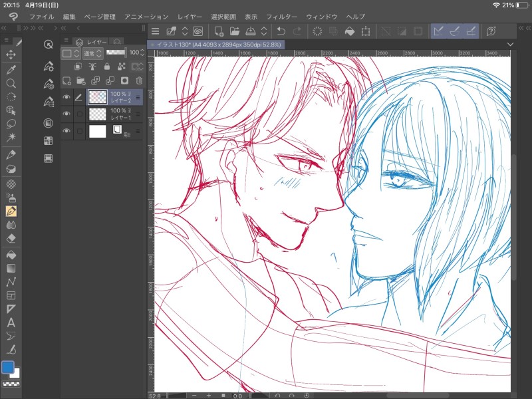Select the Eyedropper tool

(x=11, y=70)
